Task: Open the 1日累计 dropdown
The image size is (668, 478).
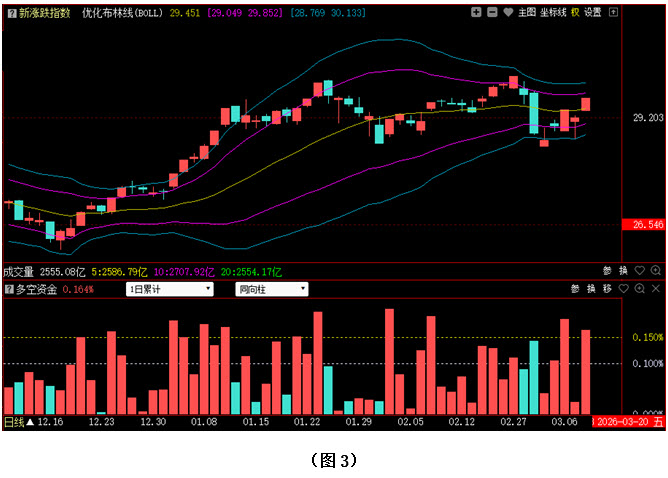Action: (169, 289)
